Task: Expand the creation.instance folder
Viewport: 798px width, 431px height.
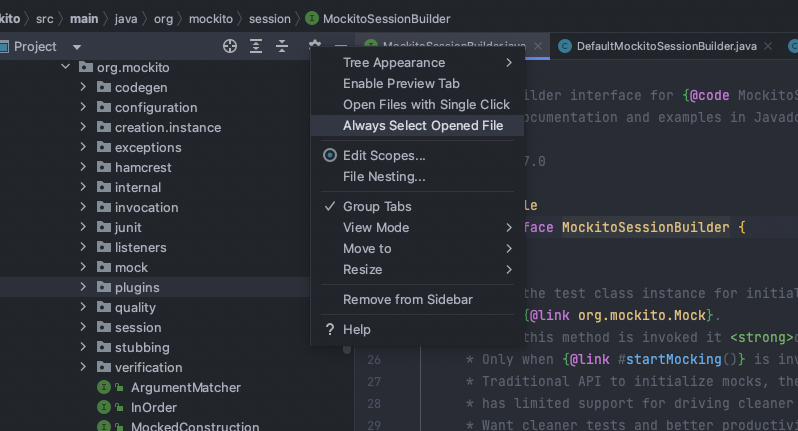Action: coord(83,127)
